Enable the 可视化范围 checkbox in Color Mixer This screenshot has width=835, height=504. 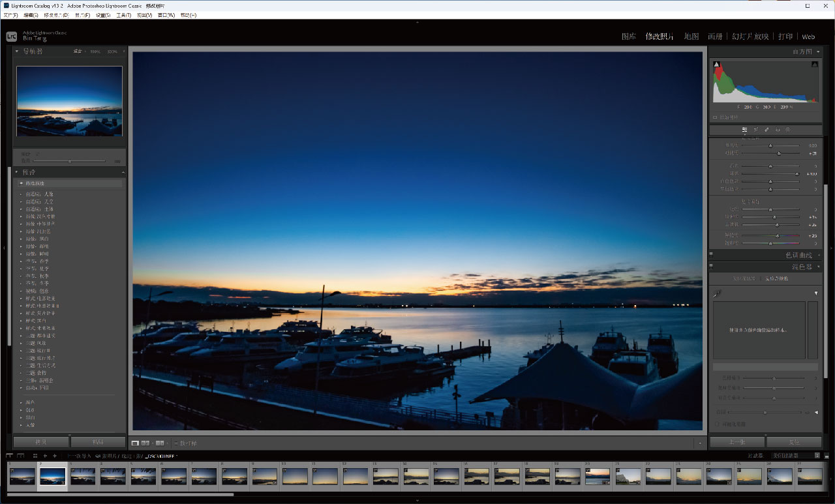(x=717, y=424)
